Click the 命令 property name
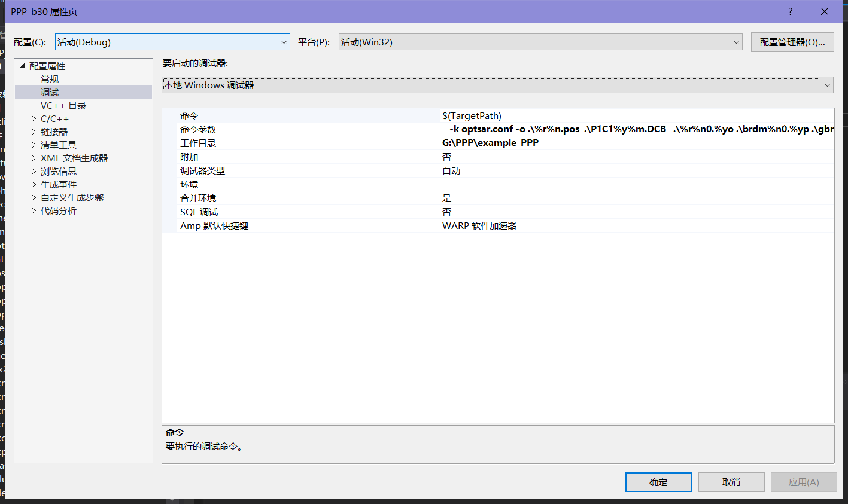Screen dimensions: 848x504 click(x=189, y=115)
